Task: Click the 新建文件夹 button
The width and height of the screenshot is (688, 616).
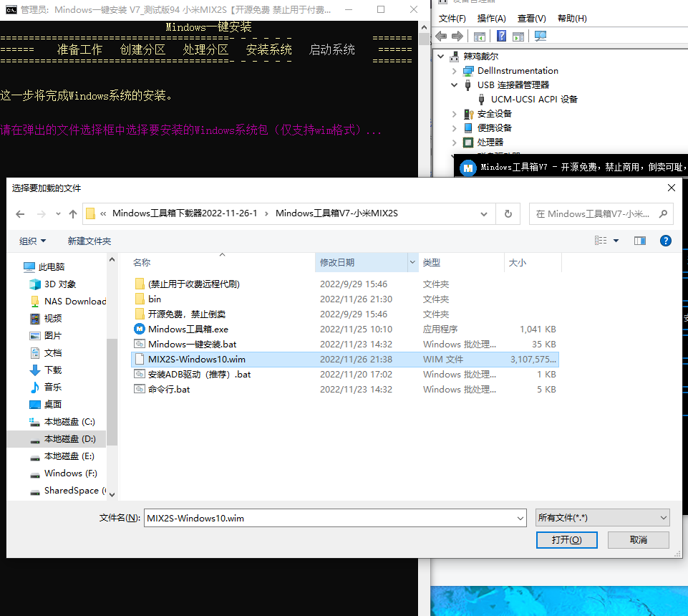Action: [x=89, y=241]
